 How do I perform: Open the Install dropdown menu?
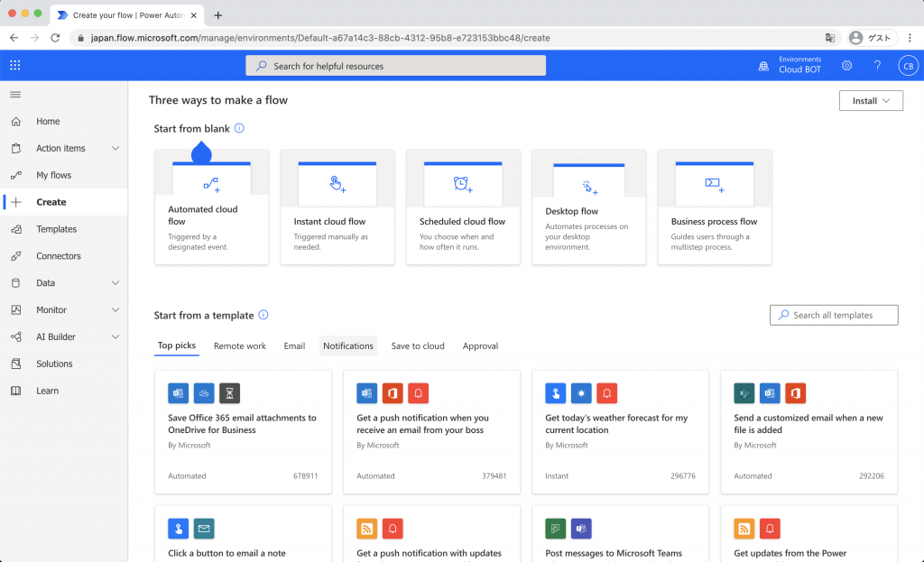(870, 100)
